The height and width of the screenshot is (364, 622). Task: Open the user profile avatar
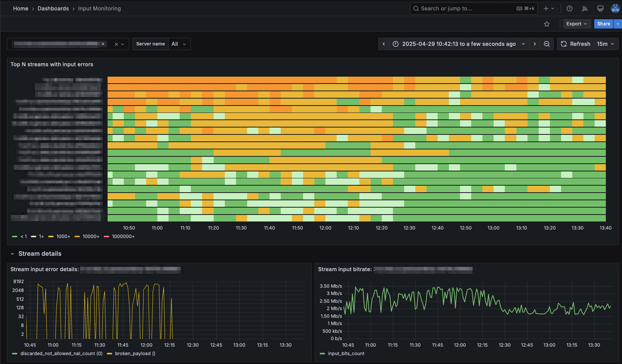tap(615, 8)
